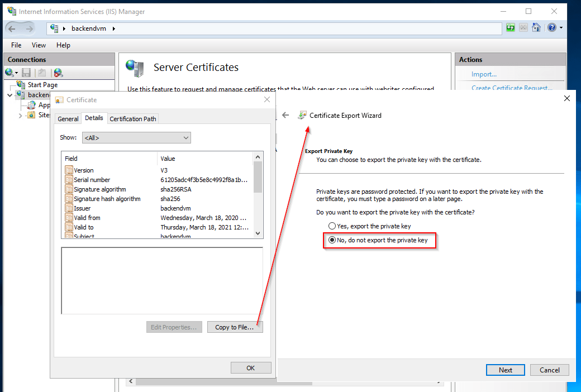This screenshot has width=581, height=392.
Task: Open the dropdown arrow next to Help icon
Action: [x=561, y=28]
